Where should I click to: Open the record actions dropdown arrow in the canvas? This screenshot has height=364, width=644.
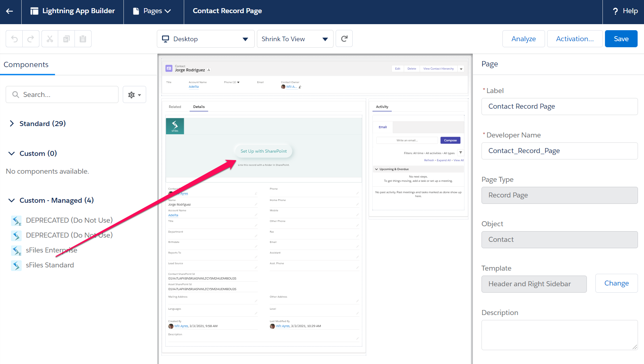click(461, 69)
